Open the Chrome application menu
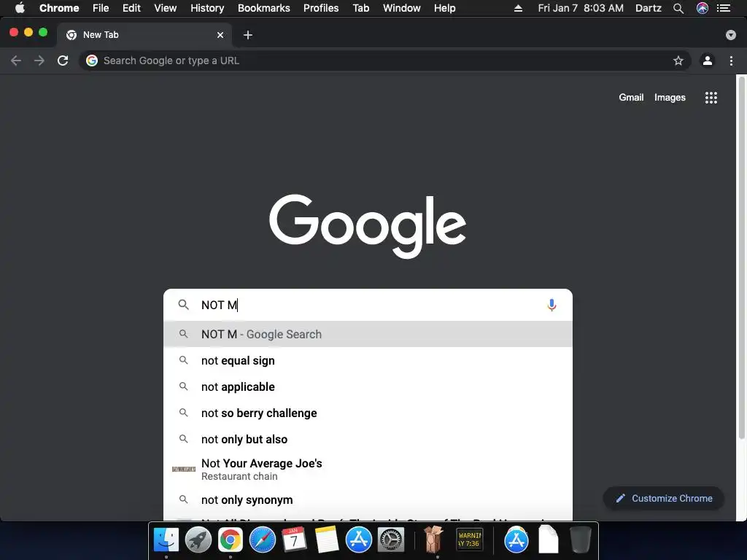This screenshot has width=747, height=560. click(x=59, y=8)
